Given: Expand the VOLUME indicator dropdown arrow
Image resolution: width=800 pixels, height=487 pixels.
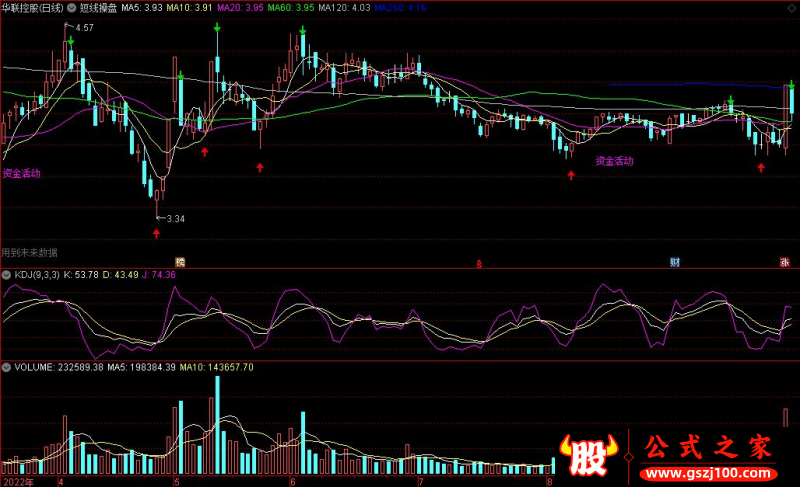Looking at the screenshot, I should [6, 367].
